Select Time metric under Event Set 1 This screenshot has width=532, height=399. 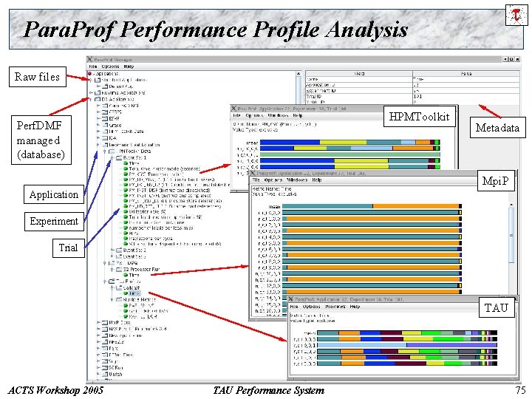tap(134, 163)
